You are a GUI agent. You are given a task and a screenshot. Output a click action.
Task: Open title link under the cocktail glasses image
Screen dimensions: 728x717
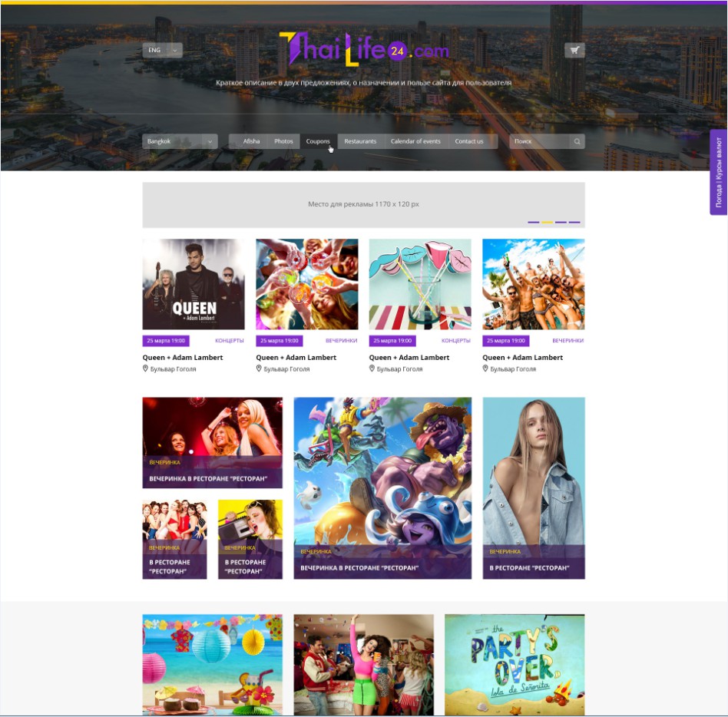click(296, 357)
